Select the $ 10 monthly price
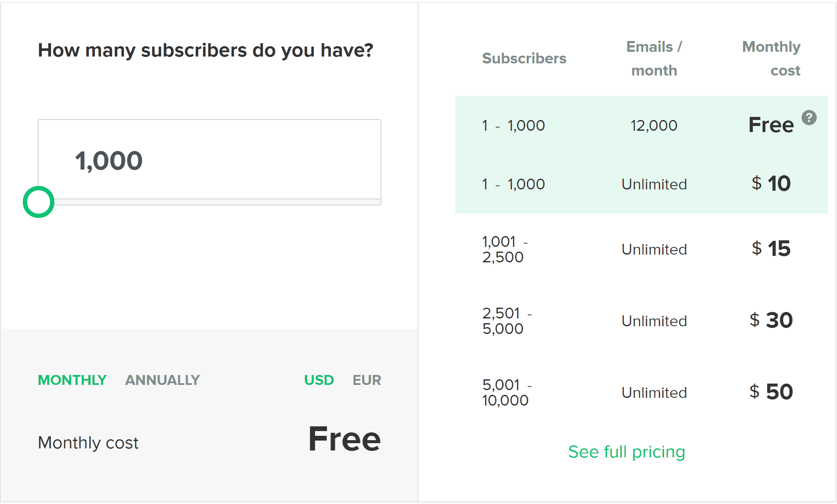Viewport: 837px width, 504px height. pyautogui.click(x=771, y=183)
